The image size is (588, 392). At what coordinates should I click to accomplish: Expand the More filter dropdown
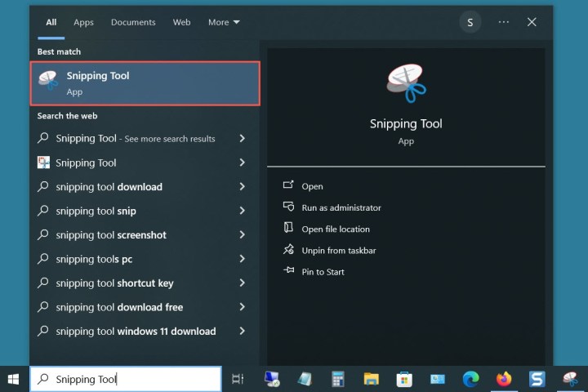[224, 23]
